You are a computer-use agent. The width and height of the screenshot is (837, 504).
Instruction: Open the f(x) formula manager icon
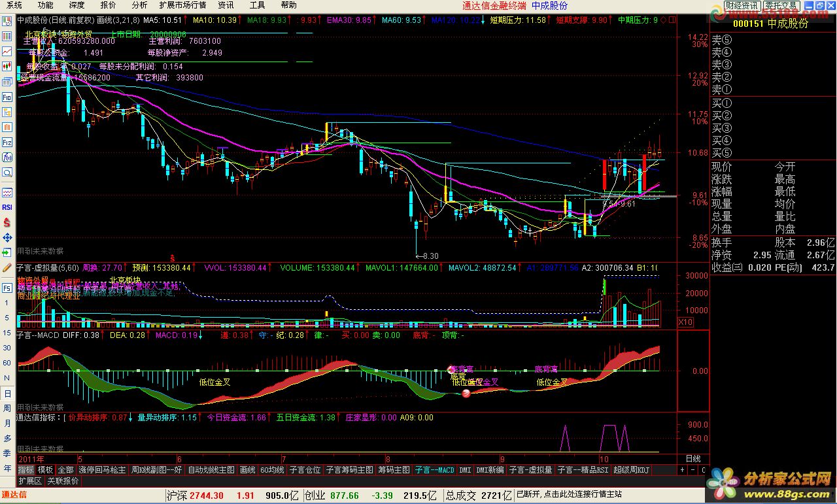tap(7, 157)
